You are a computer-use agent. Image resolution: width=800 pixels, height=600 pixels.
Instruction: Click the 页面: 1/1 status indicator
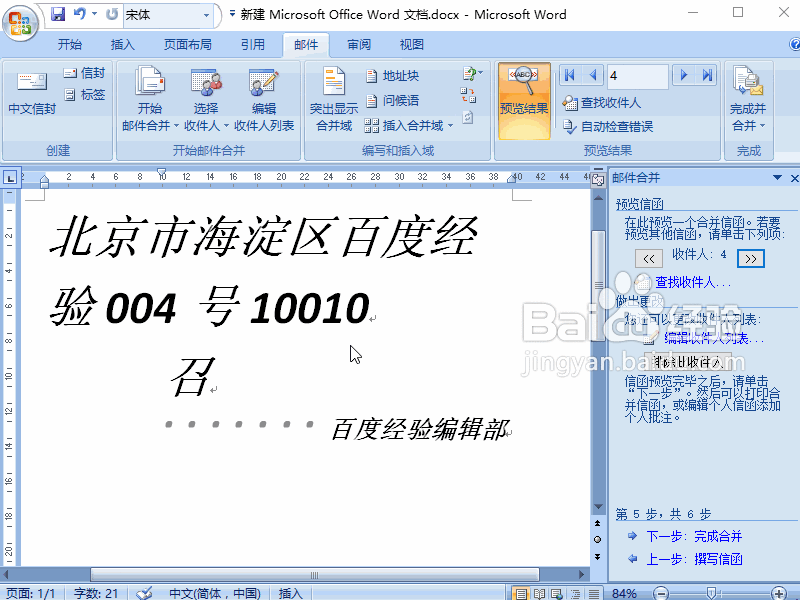[x=31, y=593]
